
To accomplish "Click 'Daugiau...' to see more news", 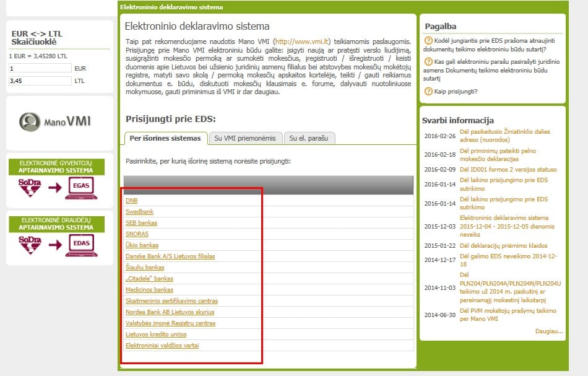I will 549,331.
